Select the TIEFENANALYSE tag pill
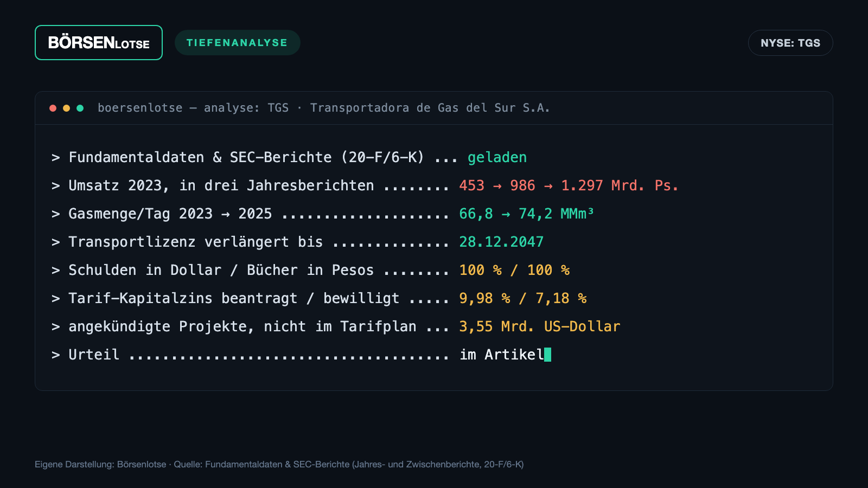The width and height of the screenshot is (868, 488). coord(237,43)
